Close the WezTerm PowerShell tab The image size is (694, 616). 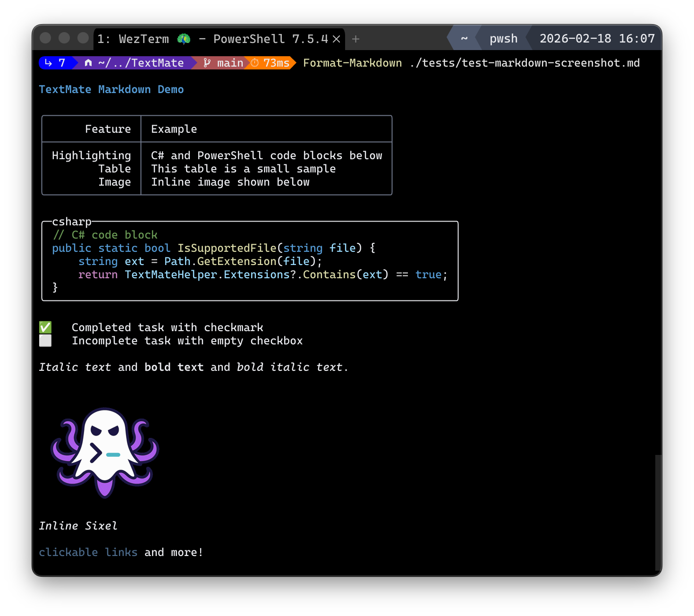click(x=336, y=39)
